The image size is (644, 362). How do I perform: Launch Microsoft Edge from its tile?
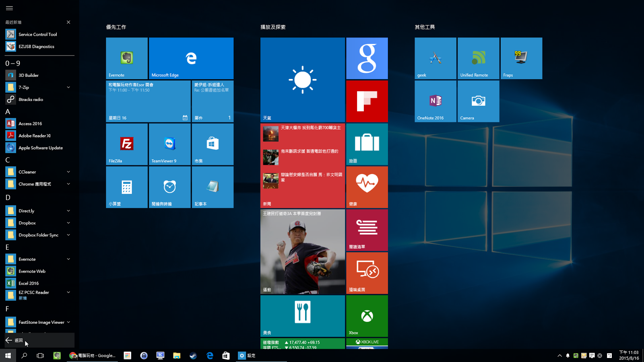click(191, 58)
